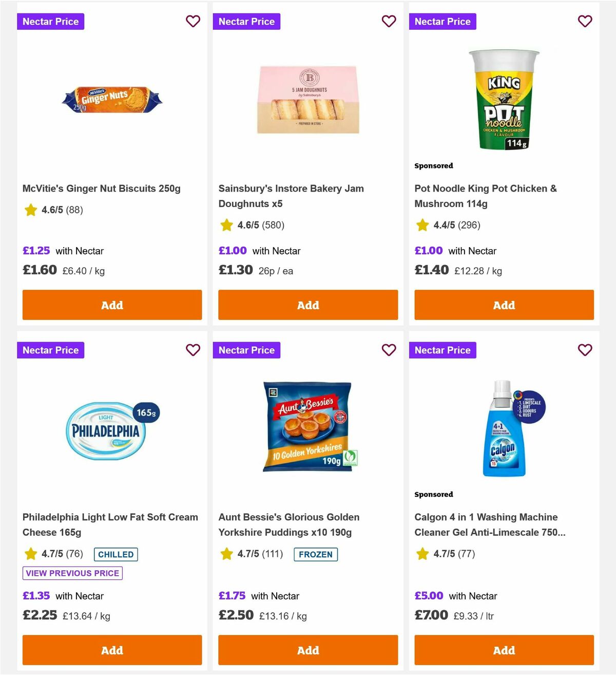Open the Nectar Price badge on Ginger Nuts
This screenshot has height=675, width=616.
point(50,21)
